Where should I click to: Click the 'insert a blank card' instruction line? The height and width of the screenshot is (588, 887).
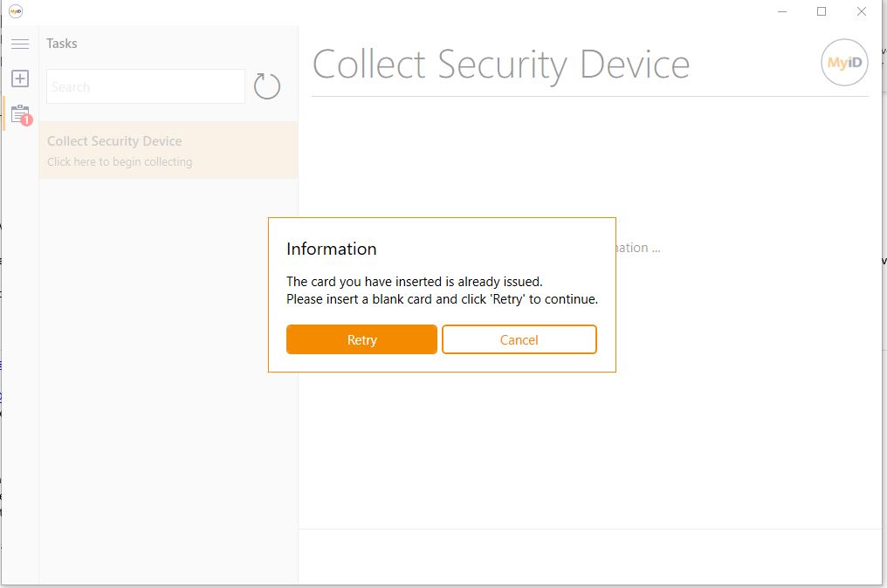(x=442, y=299)
